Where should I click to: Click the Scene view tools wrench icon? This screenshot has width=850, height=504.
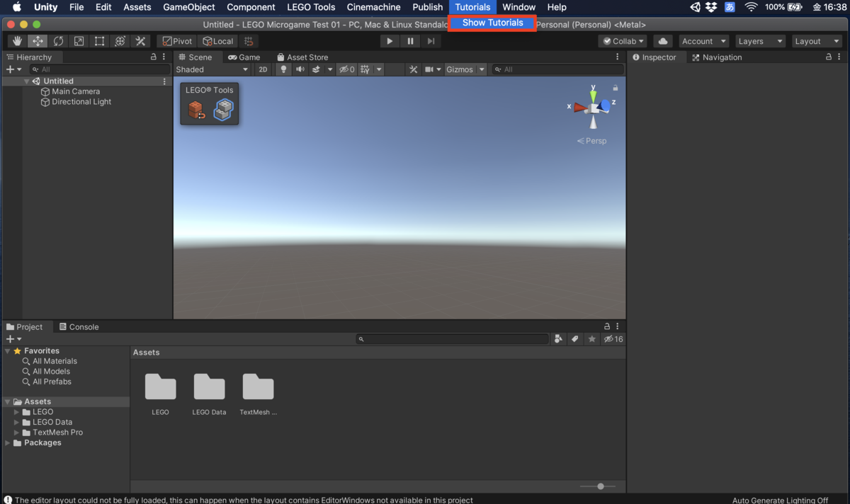tap(414, 69)
